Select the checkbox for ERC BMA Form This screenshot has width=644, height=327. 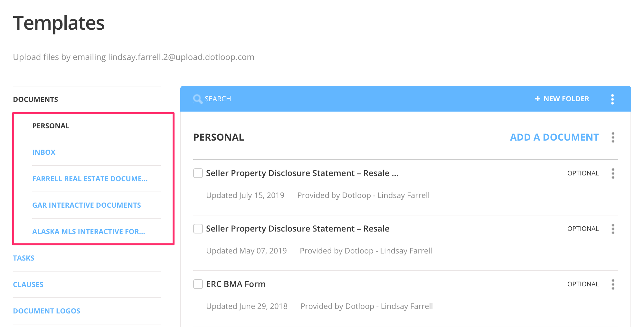coord(198,284)
